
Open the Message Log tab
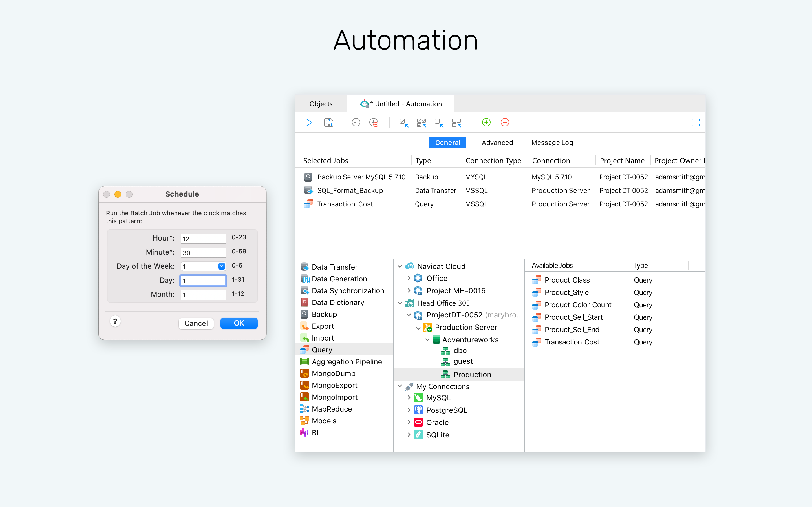pyautogui.click(x=552, y=143)
